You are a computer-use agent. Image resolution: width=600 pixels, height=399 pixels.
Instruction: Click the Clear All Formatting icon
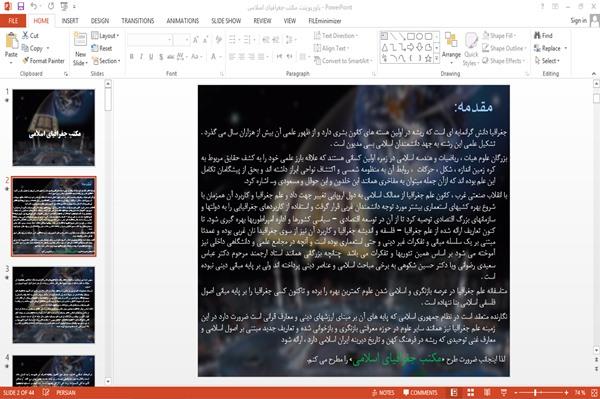click(218, 39)
